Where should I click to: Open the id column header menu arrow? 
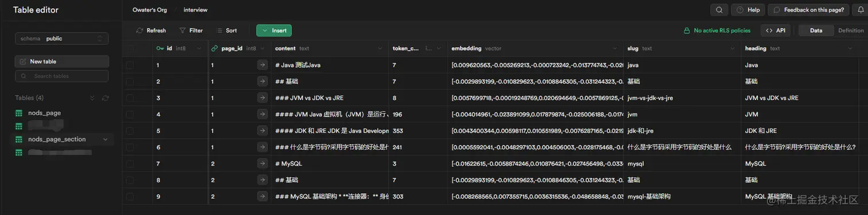click(x=199, y=49)
